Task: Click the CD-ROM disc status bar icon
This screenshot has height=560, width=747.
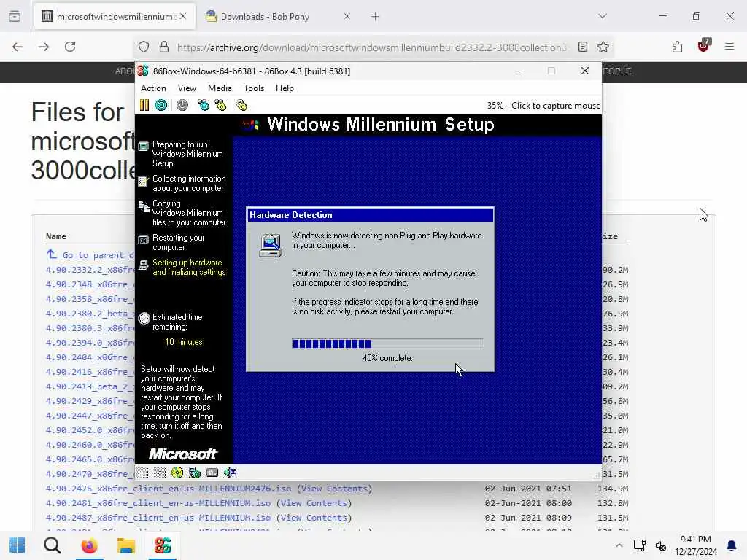Action: [177, 472]
